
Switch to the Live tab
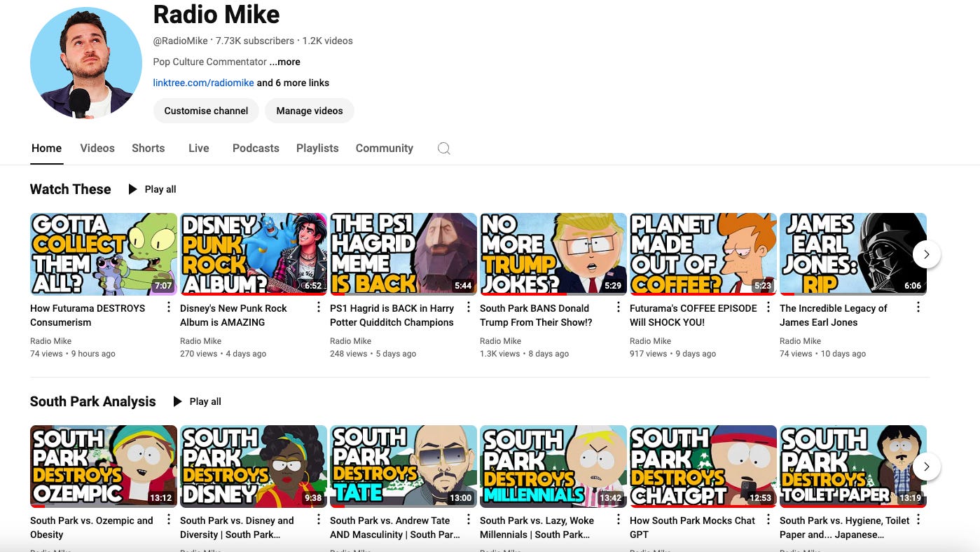pyautogui.click(x=199, y=149)
